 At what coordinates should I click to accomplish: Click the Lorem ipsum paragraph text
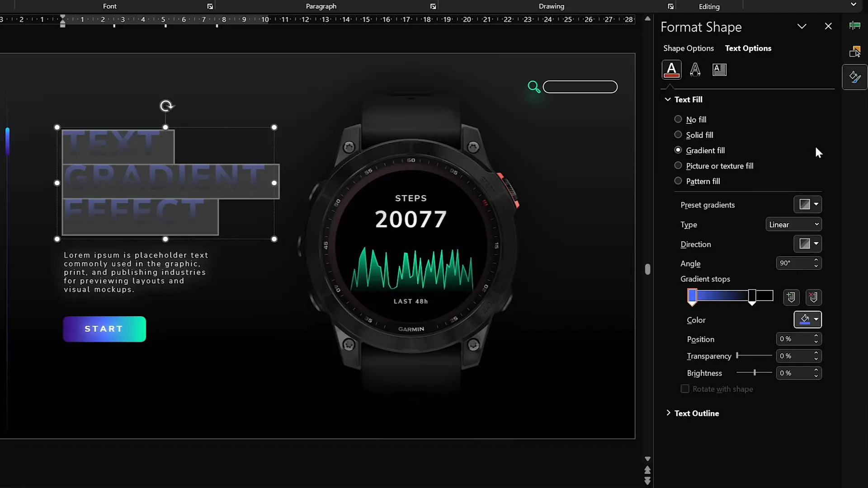(x=136, y=272)
